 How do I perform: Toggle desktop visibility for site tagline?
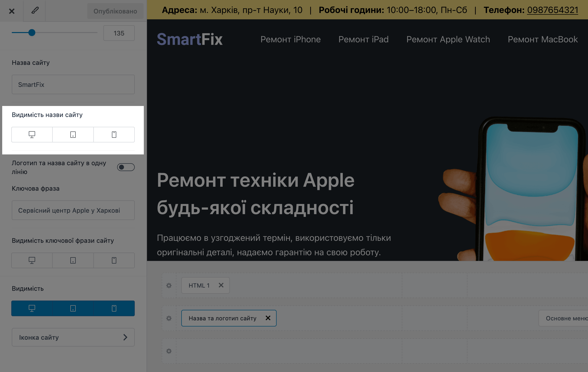coord(32,260)
